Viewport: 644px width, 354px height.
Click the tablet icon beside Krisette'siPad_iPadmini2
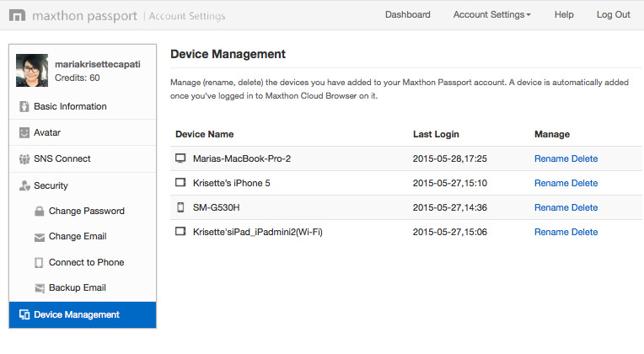180,231
